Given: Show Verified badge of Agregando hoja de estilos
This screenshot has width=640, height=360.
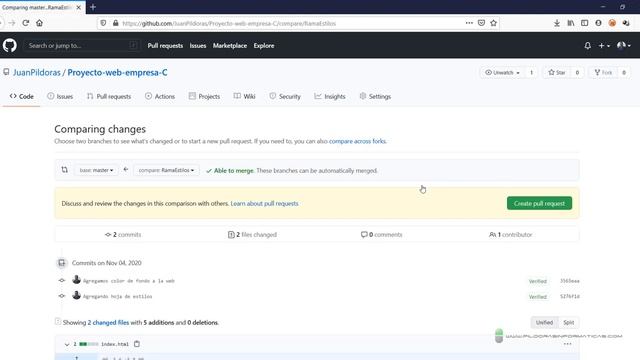Looking at the screenshot, I should click(x=538, y=297).
